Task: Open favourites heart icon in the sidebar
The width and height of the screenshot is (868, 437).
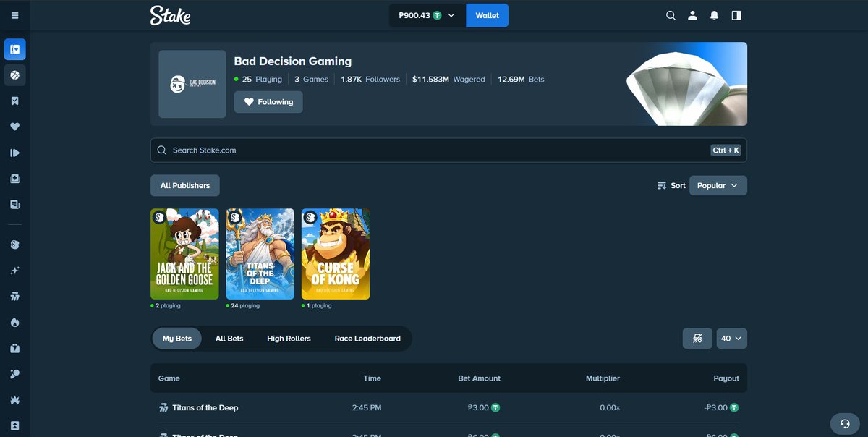Action: (14, 127)
